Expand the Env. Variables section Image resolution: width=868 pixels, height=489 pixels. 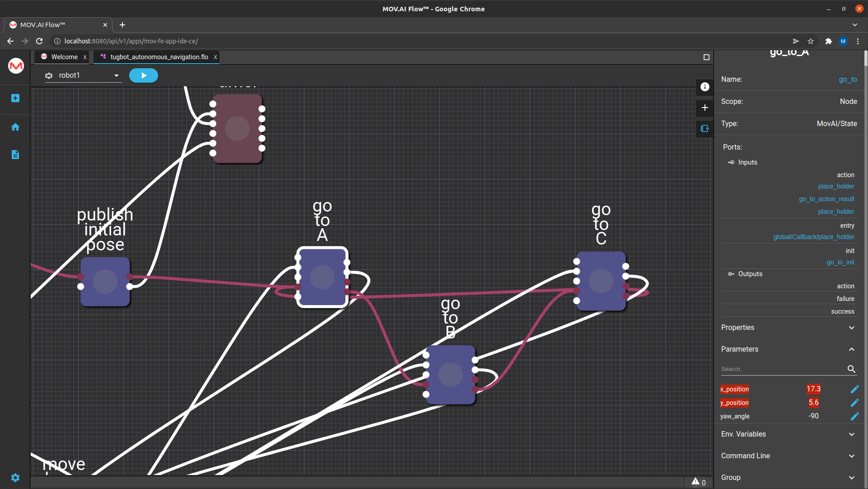pyautogui.click(x=789, y=434)
